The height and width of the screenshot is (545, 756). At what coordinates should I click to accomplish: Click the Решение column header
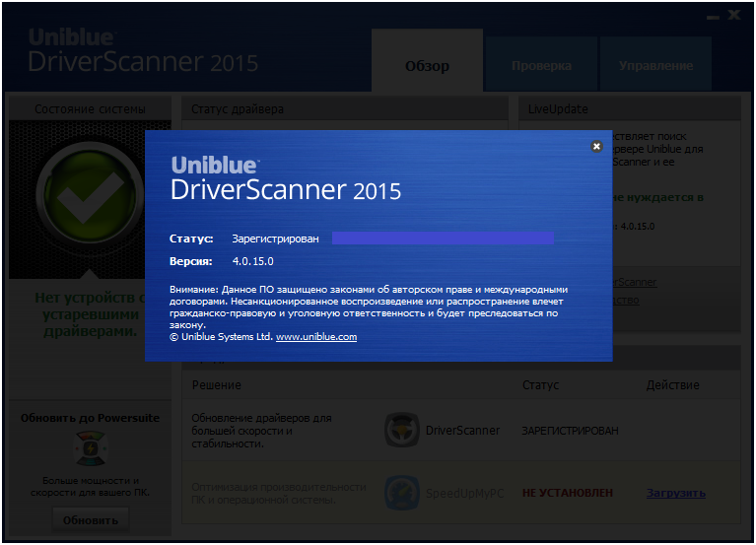point(217,385)
